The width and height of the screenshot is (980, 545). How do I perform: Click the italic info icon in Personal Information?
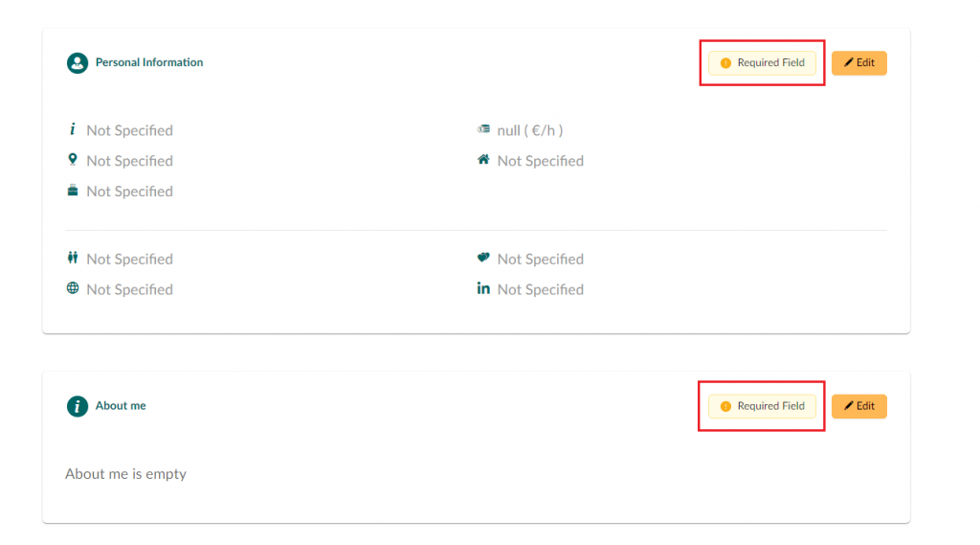point(73,129)
